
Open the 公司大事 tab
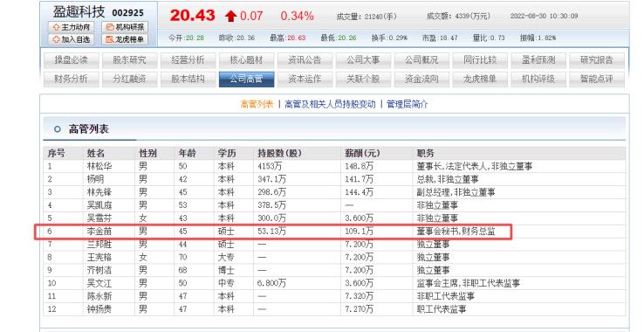363,60
